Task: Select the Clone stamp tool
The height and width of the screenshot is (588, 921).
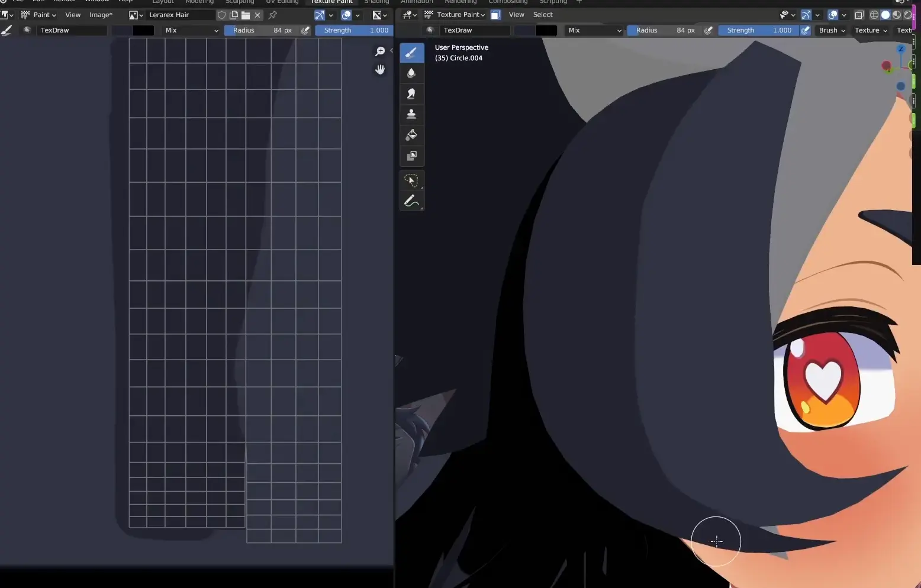Action: [x=411, y=114]
